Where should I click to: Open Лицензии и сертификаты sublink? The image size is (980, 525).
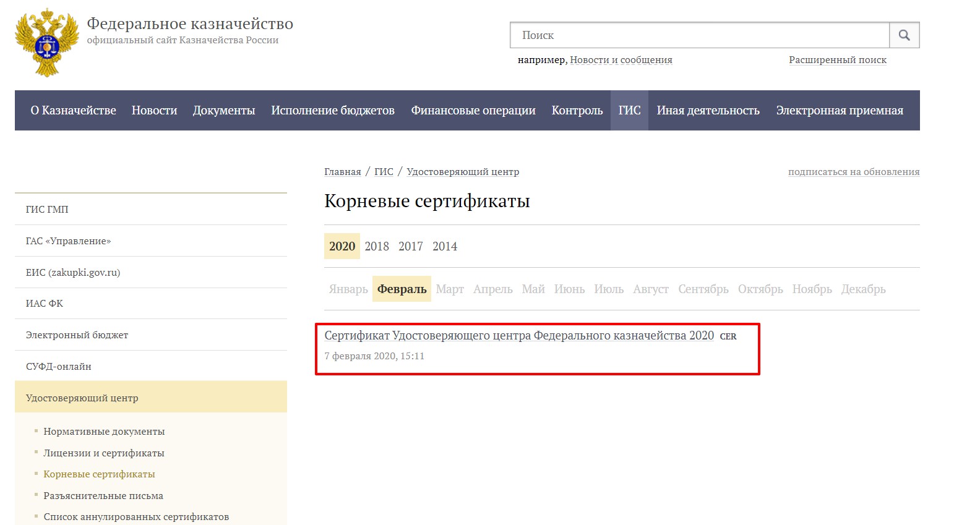coord(104,453)
